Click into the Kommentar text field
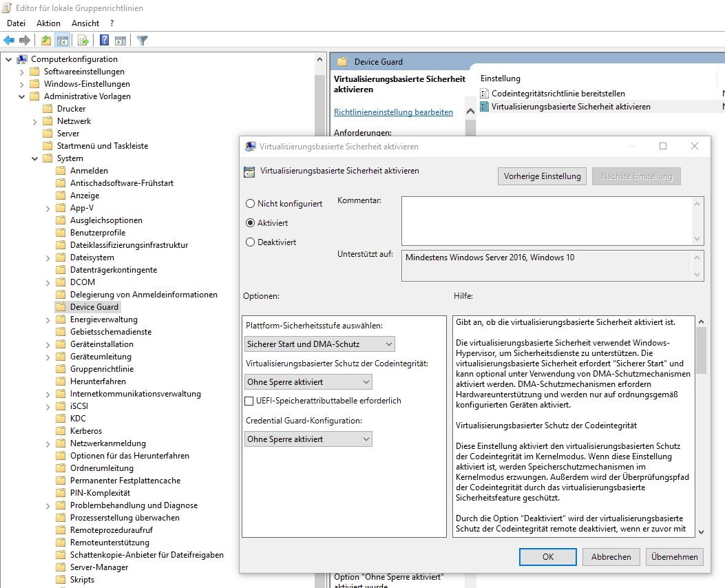 (x=547, y=220)
